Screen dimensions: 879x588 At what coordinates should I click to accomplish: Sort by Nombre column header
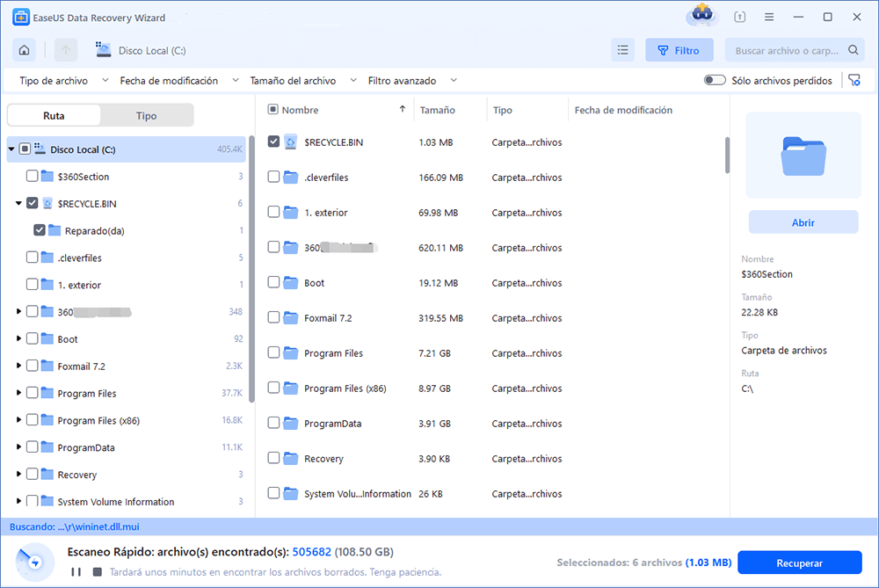[x=300, y=111]
